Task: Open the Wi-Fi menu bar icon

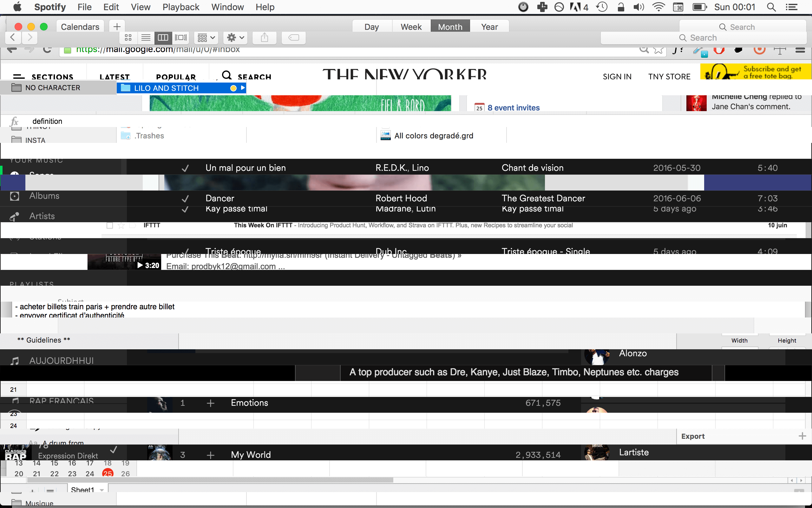Action: pyautogui.click(x=658, y=7)
